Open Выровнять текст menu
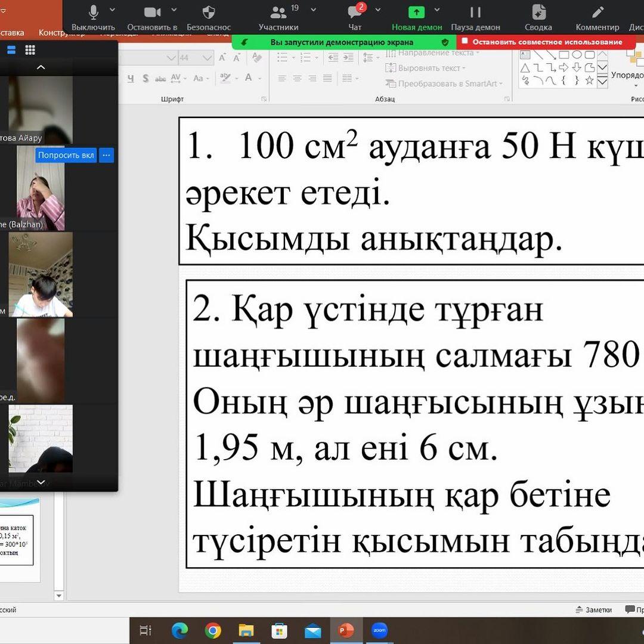644x644 pixels. pos(426,68)
